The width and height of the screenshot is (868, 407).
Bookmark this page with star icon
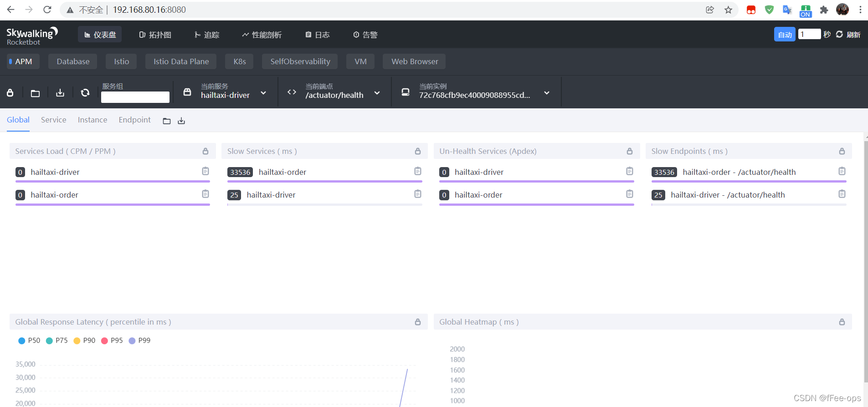click(728, 10)
